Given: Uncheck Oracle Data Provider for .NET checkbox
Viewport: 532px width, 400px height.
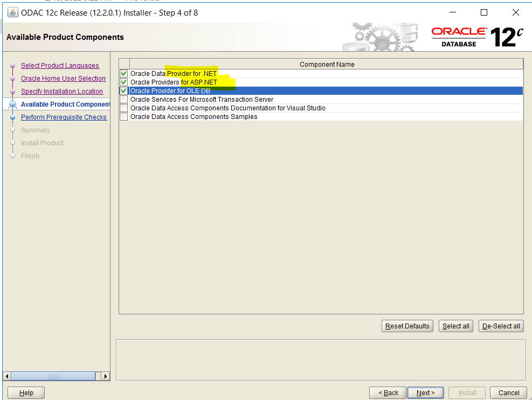Looking at the screenshot, I should (x=124, y=74).
